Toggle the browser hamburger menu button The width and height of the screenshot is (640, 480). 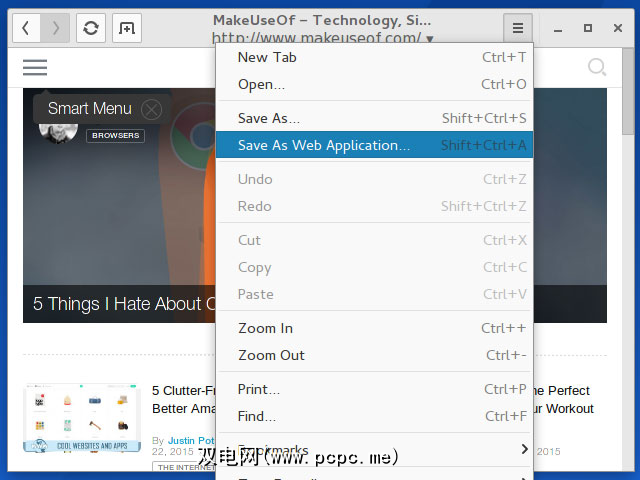click(518, 28)
